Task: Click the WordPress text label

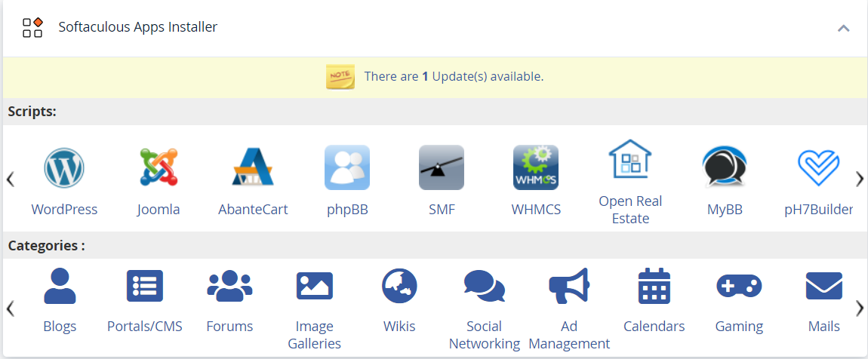Action: pos(64,210)
